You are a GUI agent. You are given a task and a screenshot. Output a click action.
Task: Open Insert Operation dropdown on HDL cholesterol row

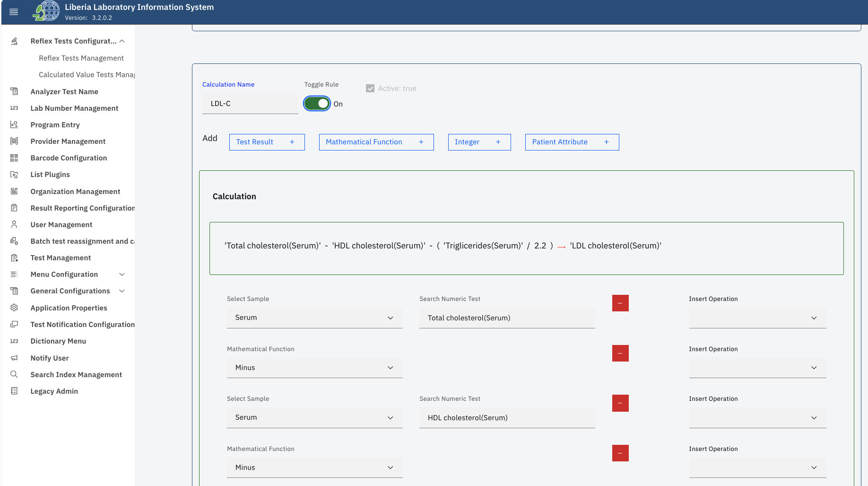point(757,417)
